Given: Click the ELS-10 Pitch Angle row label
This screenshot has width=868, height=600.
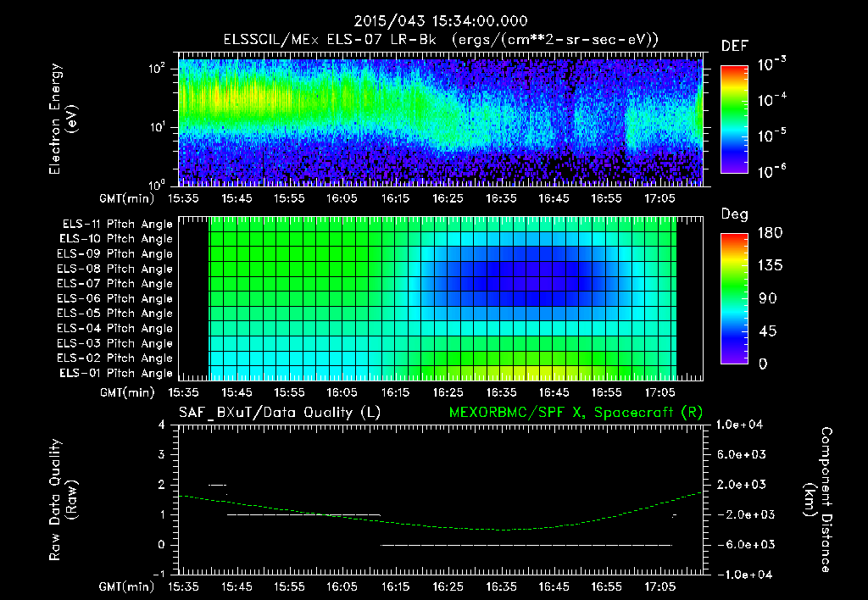Looking at the screenshot, I should click(116, 239).
